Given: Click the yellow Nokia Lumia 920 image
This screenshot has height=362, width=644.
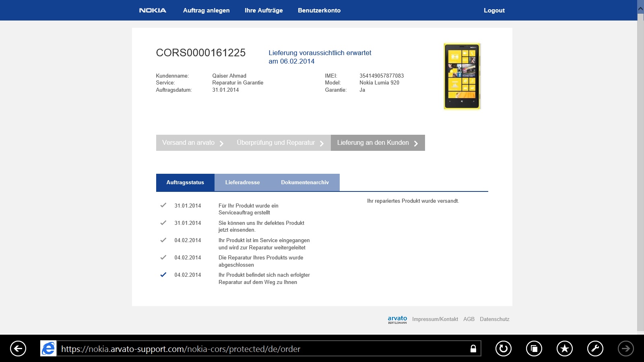Looking at the screenshot, I should [462, 76].
